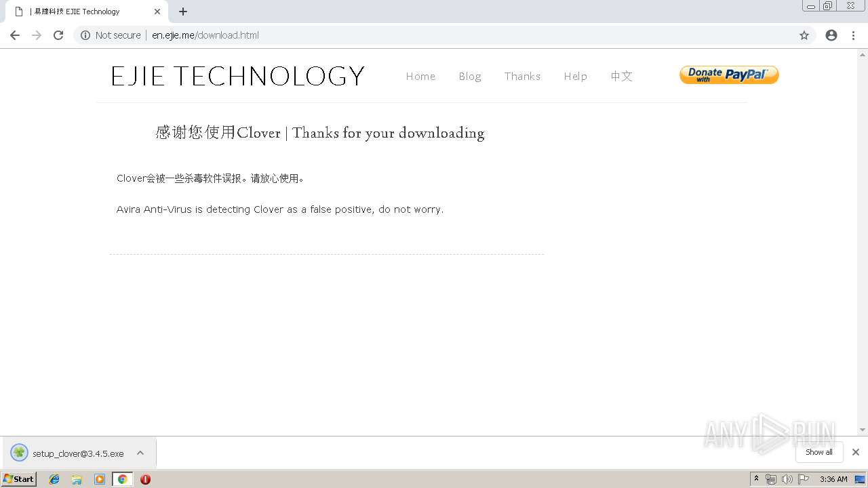Minimize the Chrome window

[x=811, y=6]
